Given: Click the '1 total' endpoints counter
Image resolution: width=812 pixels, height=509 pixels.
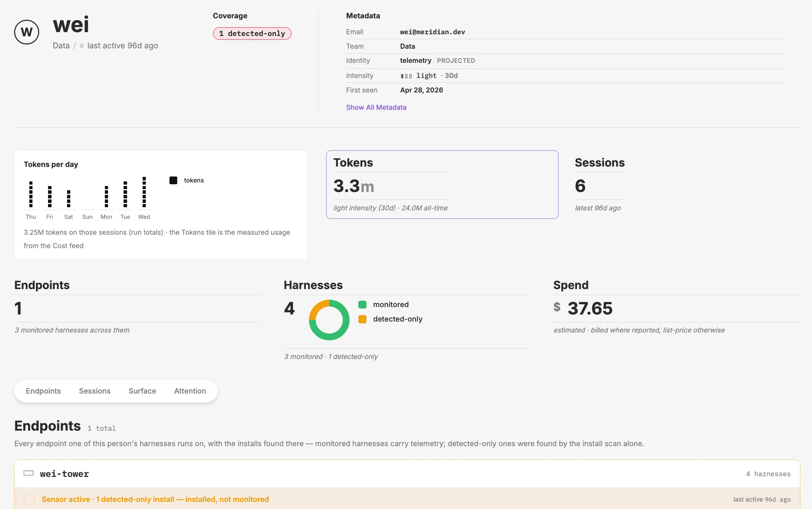Looking at the screenshot, I should pos(102,428).
